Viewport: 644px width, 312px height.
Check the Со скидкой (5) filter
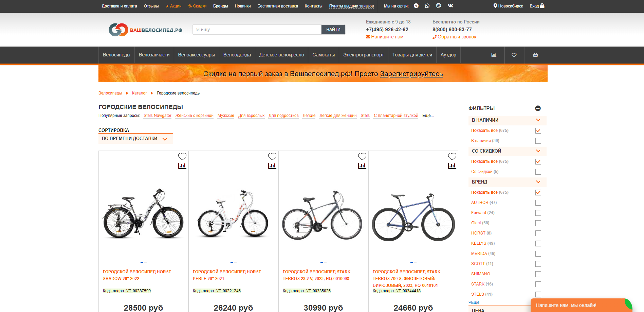[x=538, y=172]
